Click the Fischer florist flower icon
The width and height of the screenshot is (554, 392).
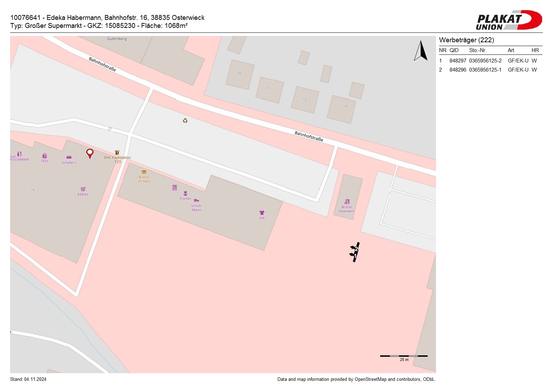click(185, 193)
